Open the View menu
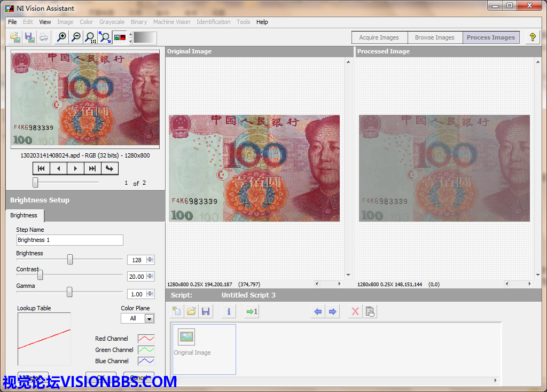Screen dimensions: 547x392 click(45, 22)
